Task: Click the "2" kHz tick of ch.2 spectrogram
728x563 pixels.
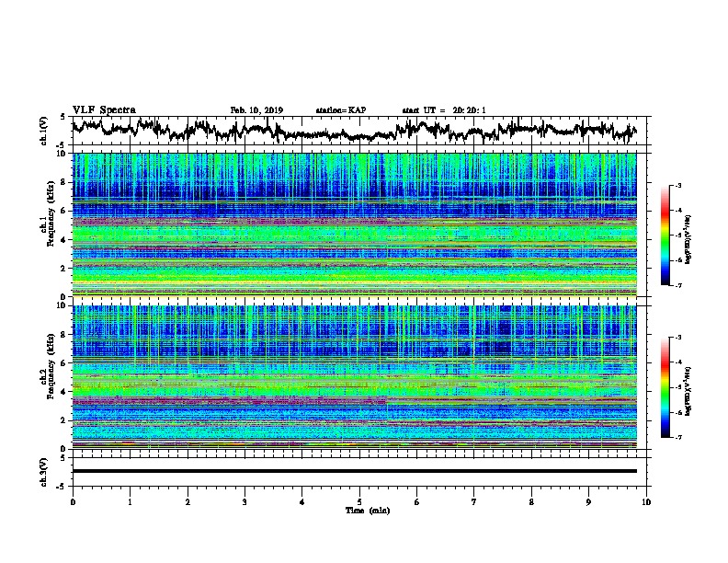Action: point(64,420)
